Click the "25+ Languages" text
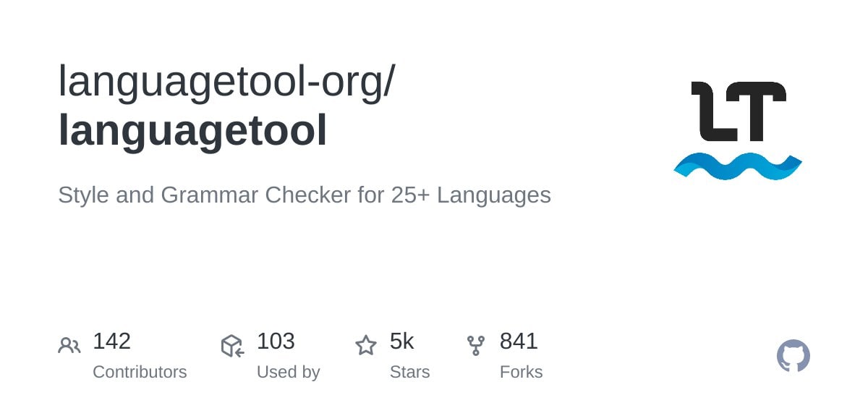Screen dimensions: 868x416 click(471, 195)
